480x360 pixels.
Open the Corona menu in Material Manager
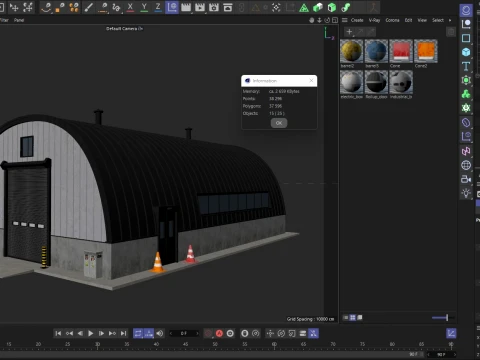click(392, 20)
